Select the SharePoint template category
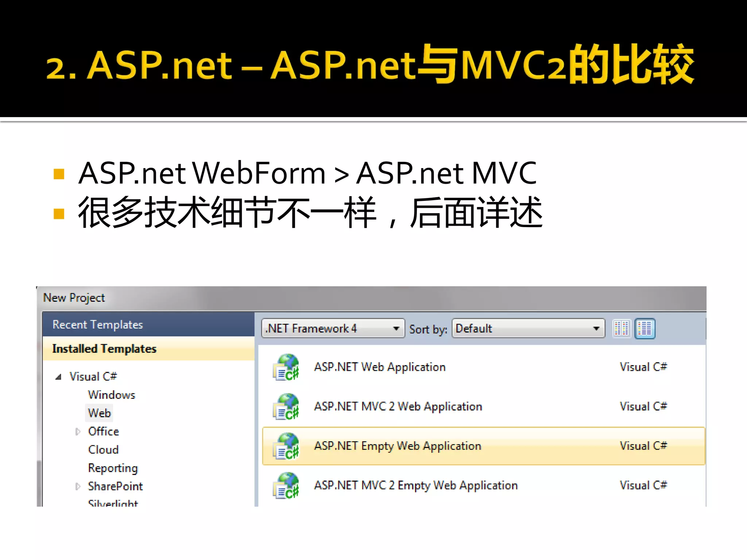 click(x=116, y=486)
